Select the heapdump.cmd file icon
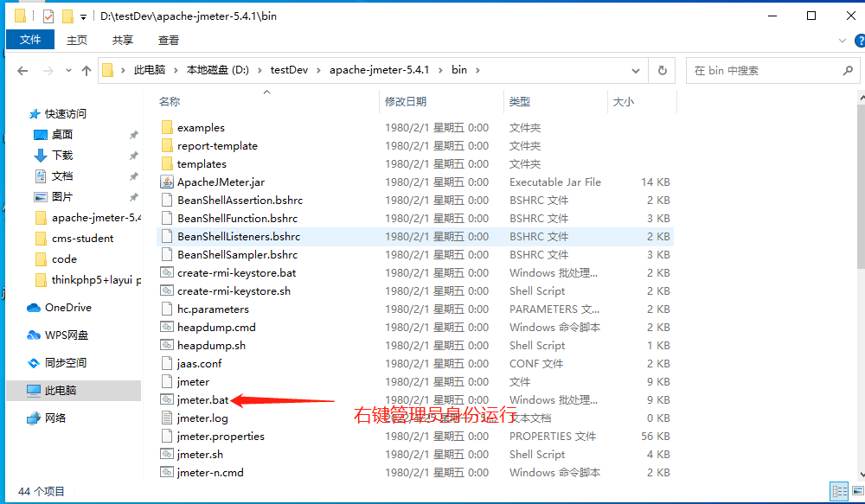Image resolution: width=865 pixels, height=504 pixels. pos(167,327)
